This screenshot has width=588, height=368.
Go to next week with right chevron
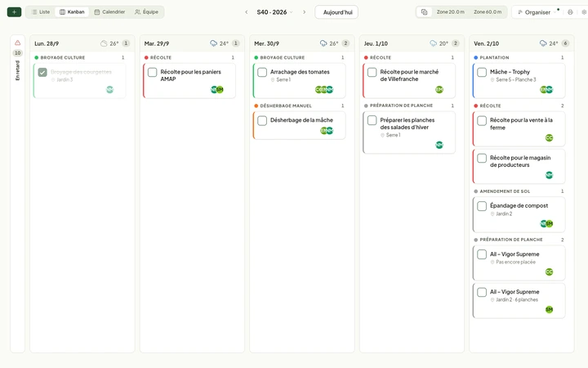click(304, 12)
